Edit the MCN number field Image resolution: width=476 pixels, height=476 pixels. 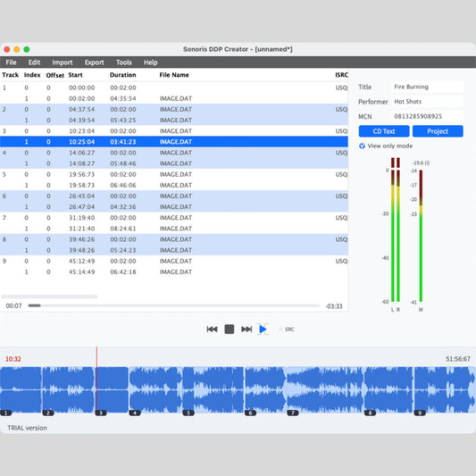428,116
